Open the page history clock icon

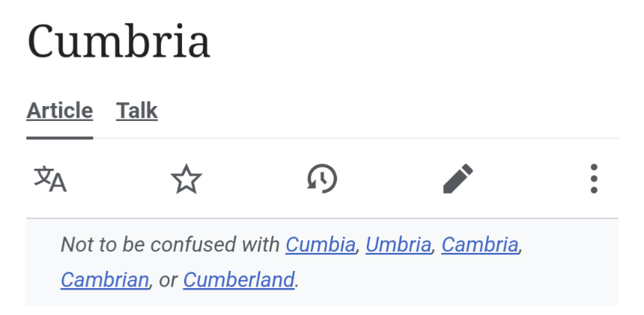322,179
